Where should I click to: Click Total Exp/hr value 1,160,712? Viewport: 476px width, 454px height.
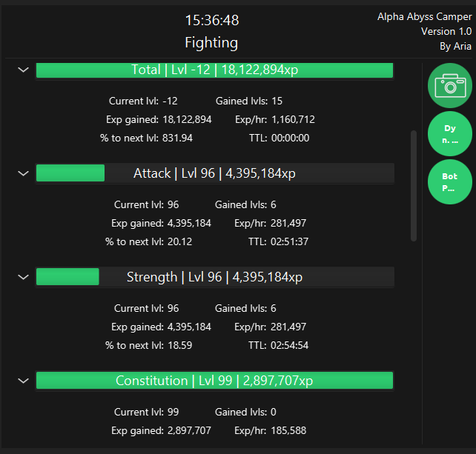click(293, 119)
